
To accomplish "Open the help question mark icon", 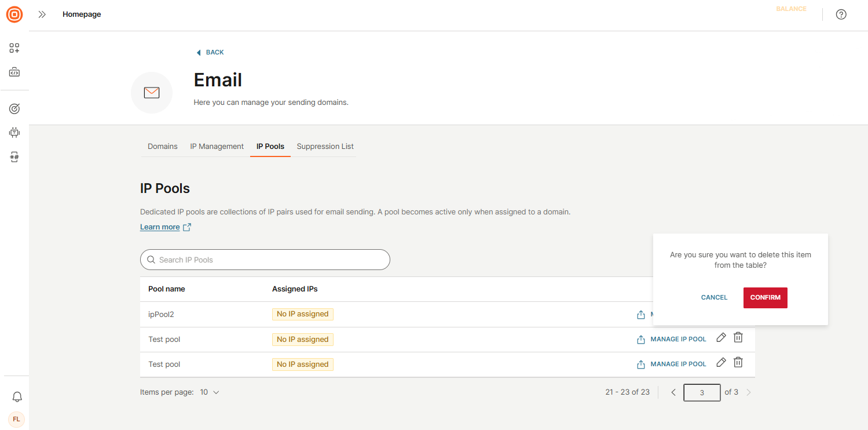I will 841,14.
